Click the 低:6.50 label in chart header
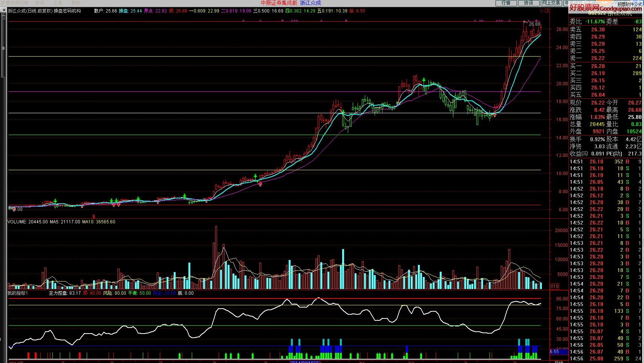 click(357, 11)
